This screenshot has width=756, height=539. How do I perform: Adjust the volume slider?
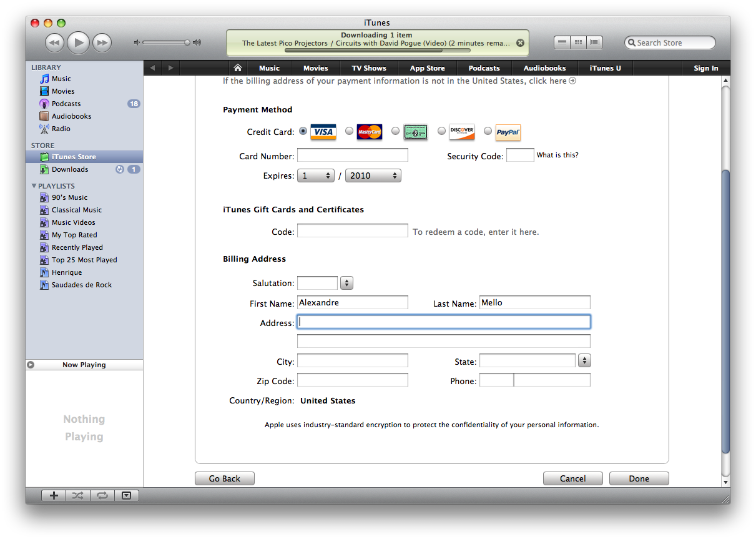(x=165, y=42)
